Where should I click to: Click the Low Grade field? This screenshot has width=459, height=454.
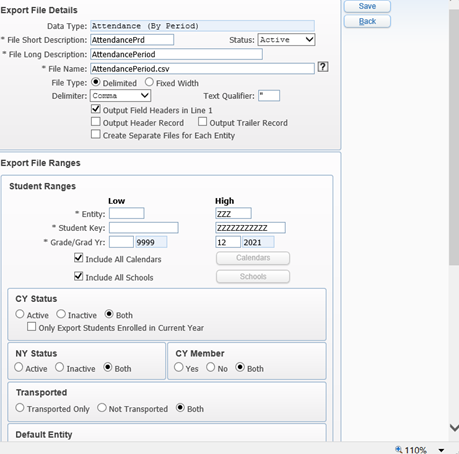pos(121,242)
